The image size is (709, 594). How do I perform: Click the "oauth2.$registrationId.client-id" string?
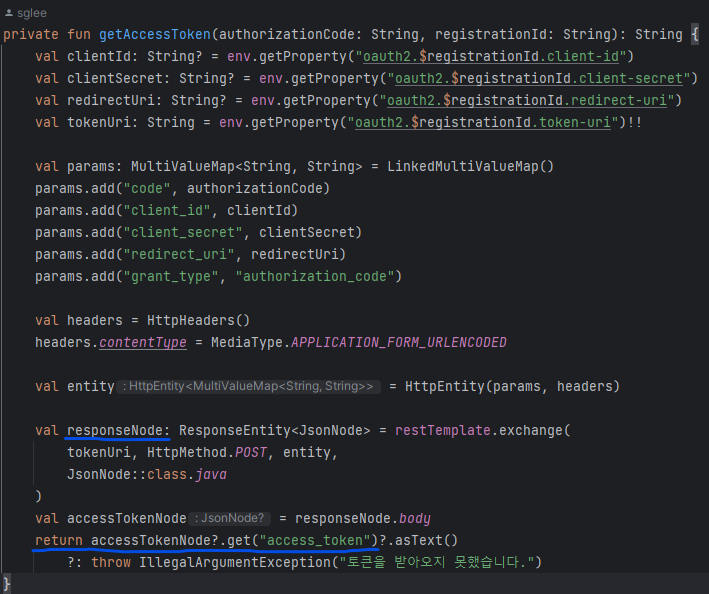(x=491, y=57)
